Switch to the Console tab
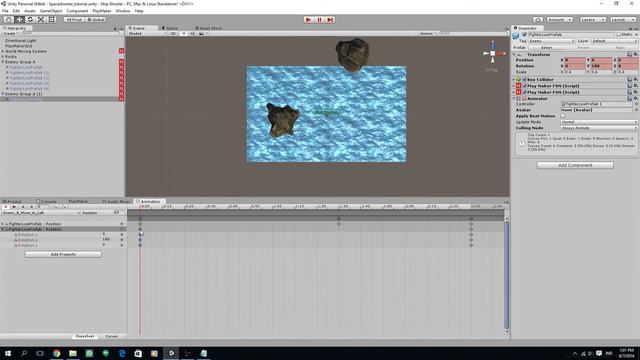The height and width of the screenshot is (360, 640). (47, 201)
